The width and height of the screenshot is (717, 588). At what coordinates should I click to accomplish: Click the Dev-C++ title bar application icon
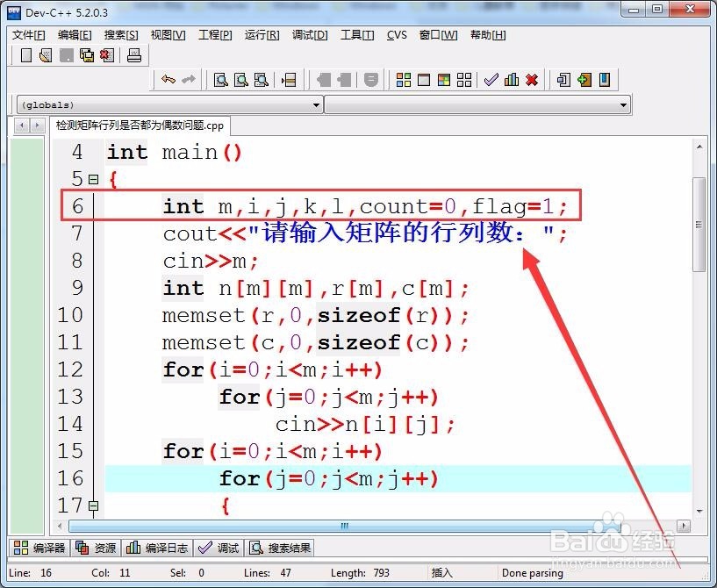pyautogui.click(x=14, y=12)
